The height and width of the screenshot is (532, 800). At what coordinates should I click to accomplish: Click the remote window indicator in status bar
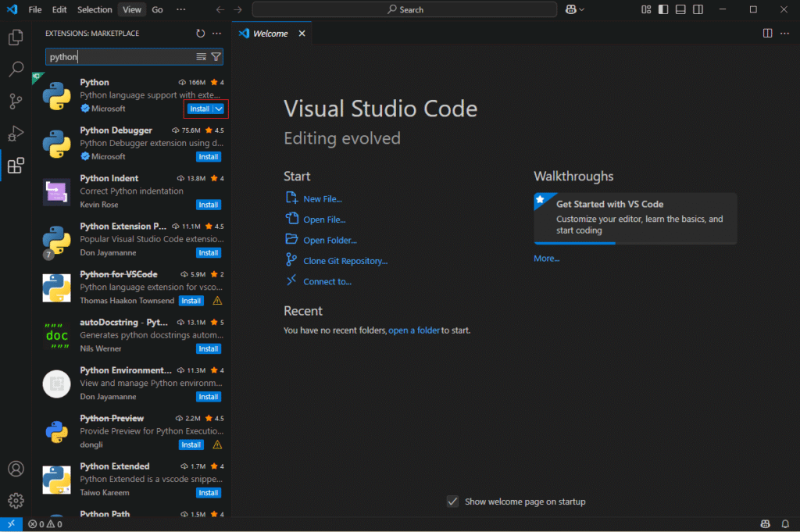point(11,524)
